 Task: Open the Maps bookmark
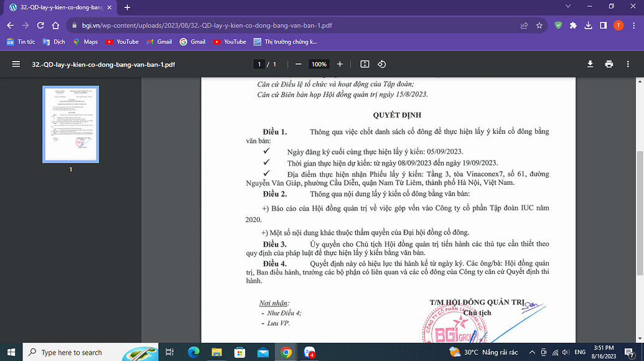point(85,42)
